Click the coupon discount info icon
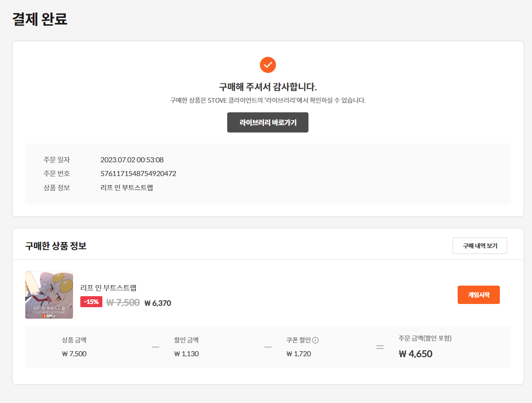The height and width of the screenshot is (403, 532). [x=315, y=340]
